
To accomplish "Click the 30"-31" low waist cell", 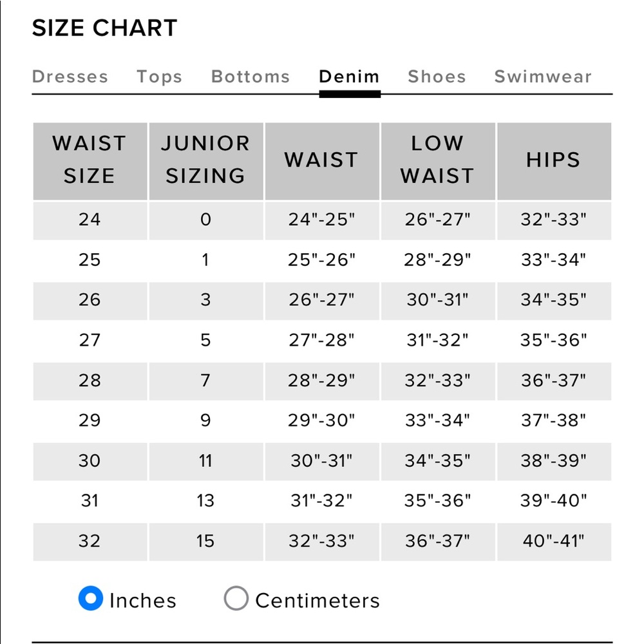I will 437,300.
